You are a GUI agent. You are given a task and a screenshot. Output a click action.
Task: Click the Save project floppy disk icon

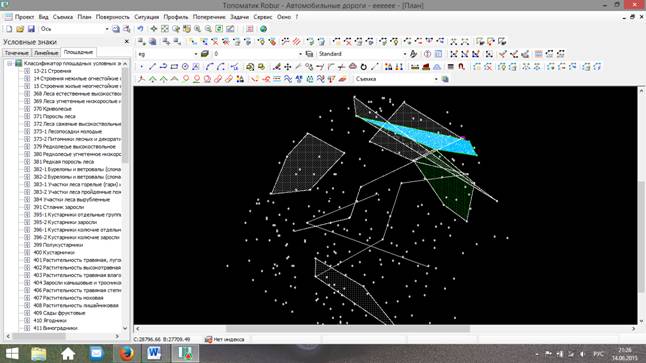pos(31,29)
